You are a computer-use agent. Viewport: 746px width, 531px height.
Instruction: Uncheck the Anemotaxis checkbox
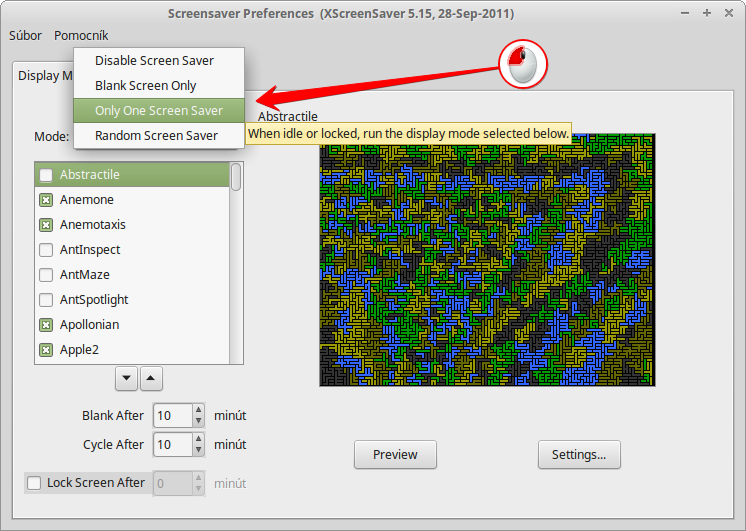click(x=46, y=225)
